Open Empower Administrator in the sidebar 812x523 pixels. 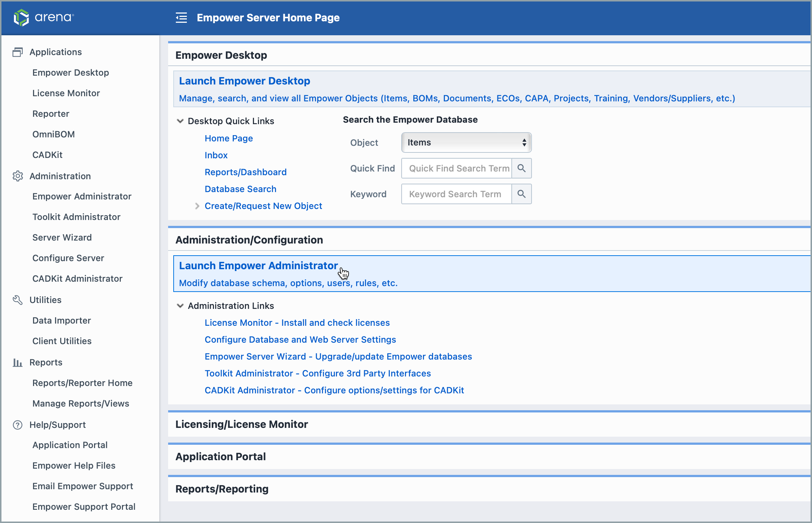tap(82, 196)
